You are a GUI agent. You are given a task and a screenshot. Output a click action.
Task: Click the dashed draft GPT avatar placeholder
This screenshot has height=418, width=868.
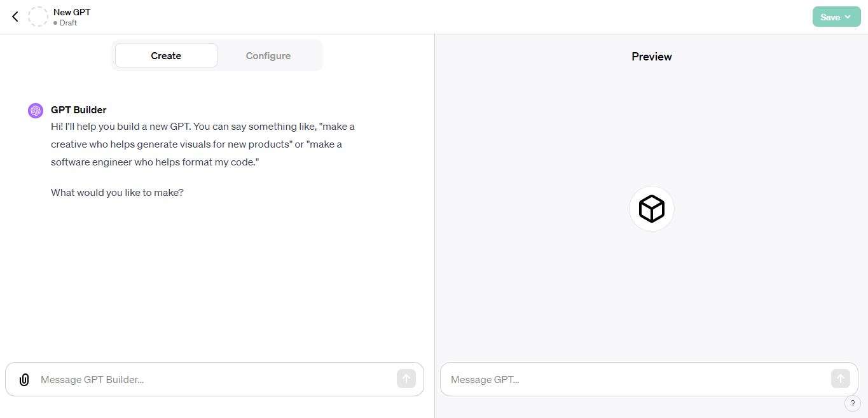tap(38, 17)
